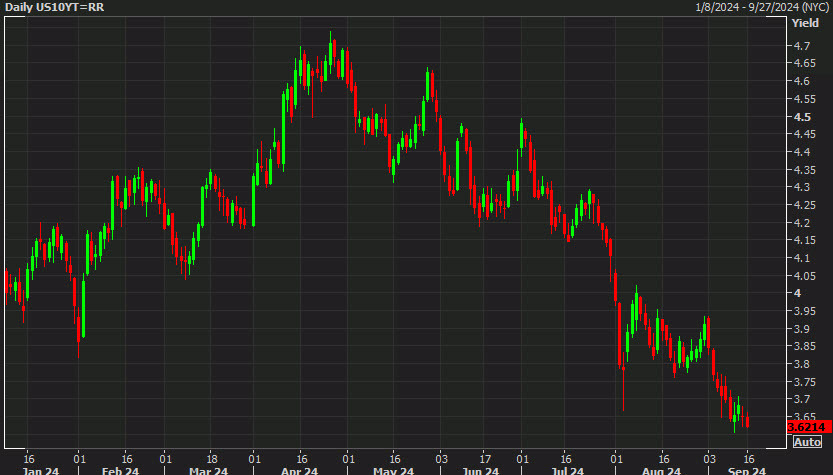Click the Jul 24 month label
This screenshot has width=833, height=475.
pos(567,470)
